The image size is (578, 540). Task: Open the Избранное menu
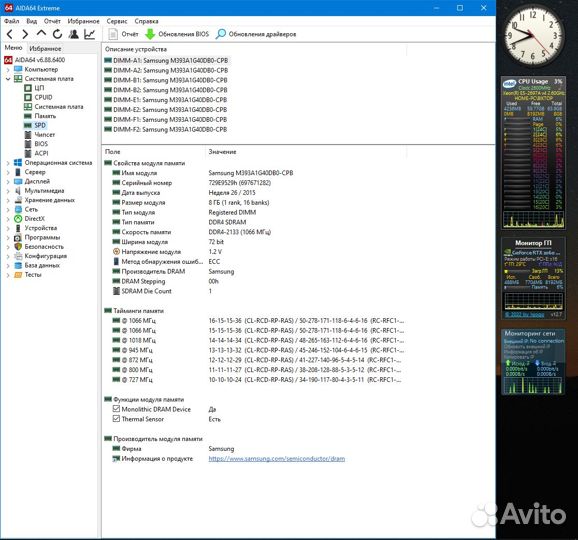[83, 21]
